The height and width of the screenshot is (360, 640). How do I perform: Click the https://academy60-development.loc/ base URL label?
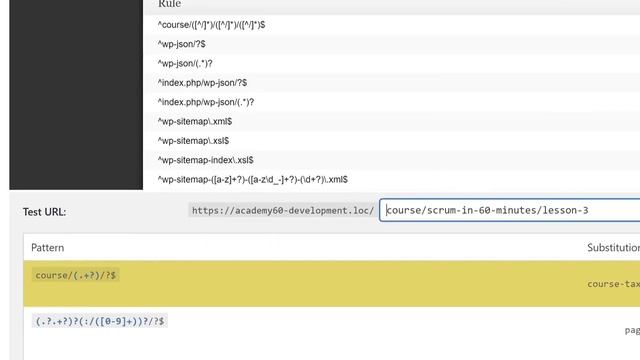[282, 211]
